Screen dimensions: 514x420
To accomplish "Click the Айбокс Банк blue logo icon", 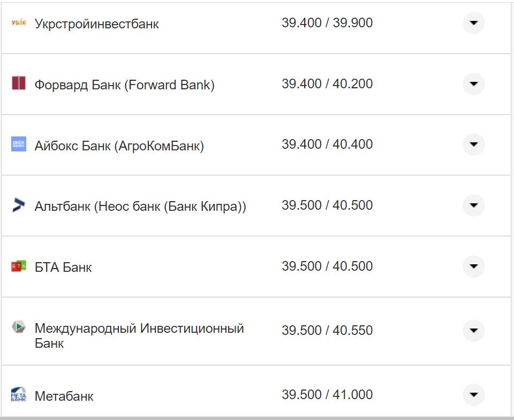I will [x=18, y=144].
